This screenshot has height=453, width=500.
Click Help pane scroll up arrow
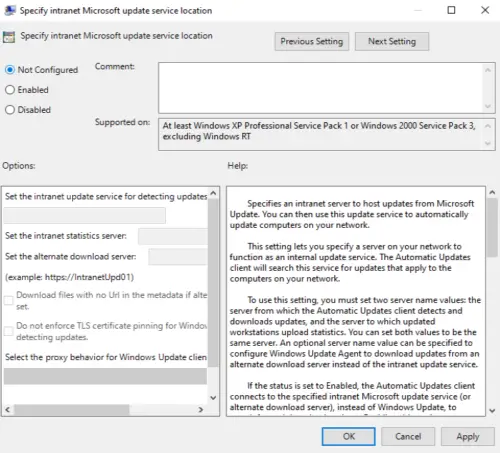click(492, 192)
